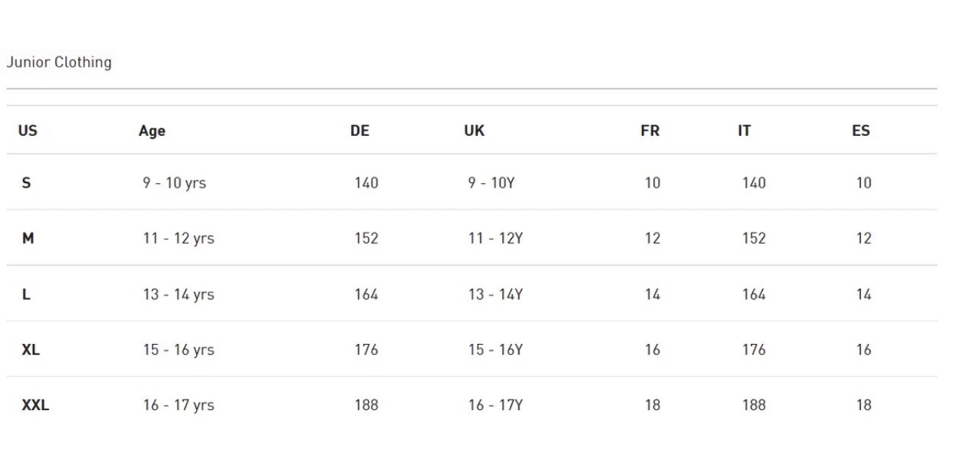Select the XL size row label
This screenshot has width=980, height=474.
pos(31,350)
